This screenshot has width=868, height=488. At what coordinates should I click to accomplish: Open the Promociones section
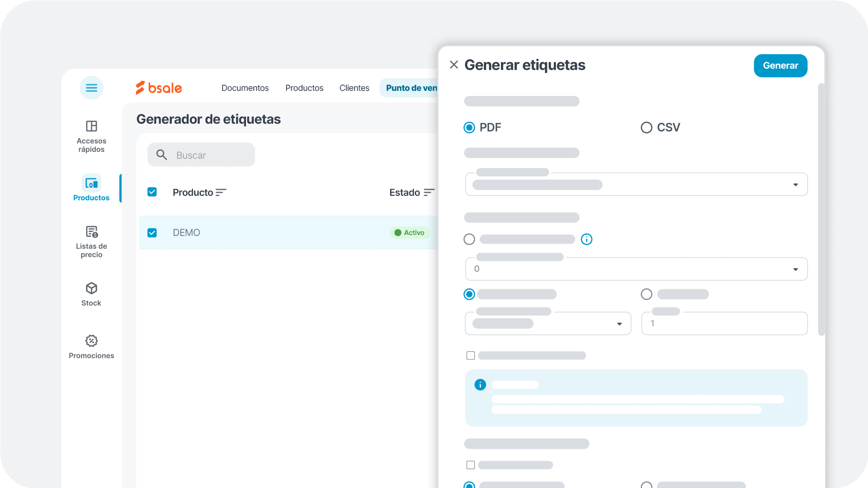(91, 346)
